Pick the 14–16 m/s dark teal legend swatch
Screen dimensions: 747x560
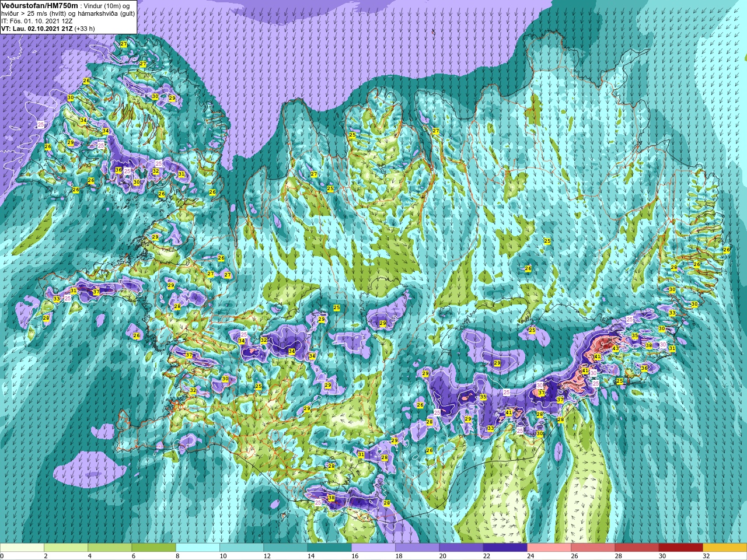(x=329, y=548)
